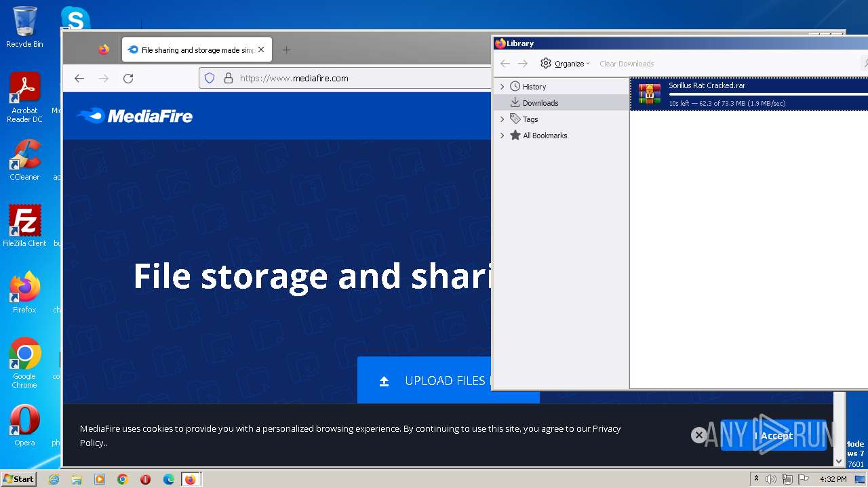The image size is (868, 488).
Task: Open CCleaner desktop shortcut
Action: pos(24,160)
